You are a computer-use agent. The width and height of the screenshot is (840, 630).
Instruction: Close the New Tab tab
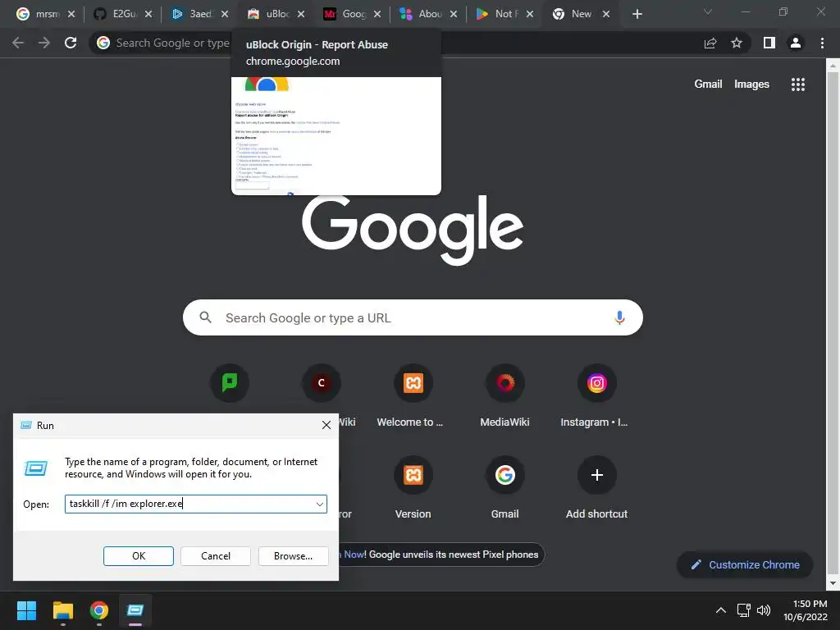tap(606, 14)
